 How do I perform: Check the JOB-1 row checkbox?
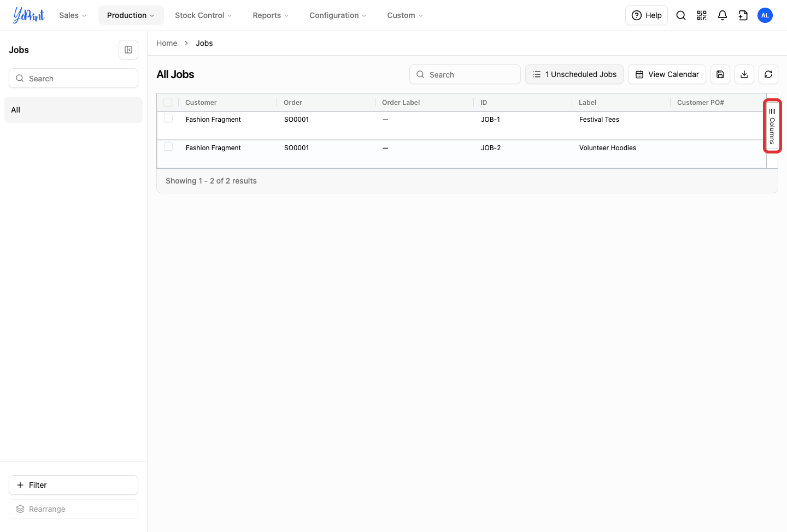[168, 118]
